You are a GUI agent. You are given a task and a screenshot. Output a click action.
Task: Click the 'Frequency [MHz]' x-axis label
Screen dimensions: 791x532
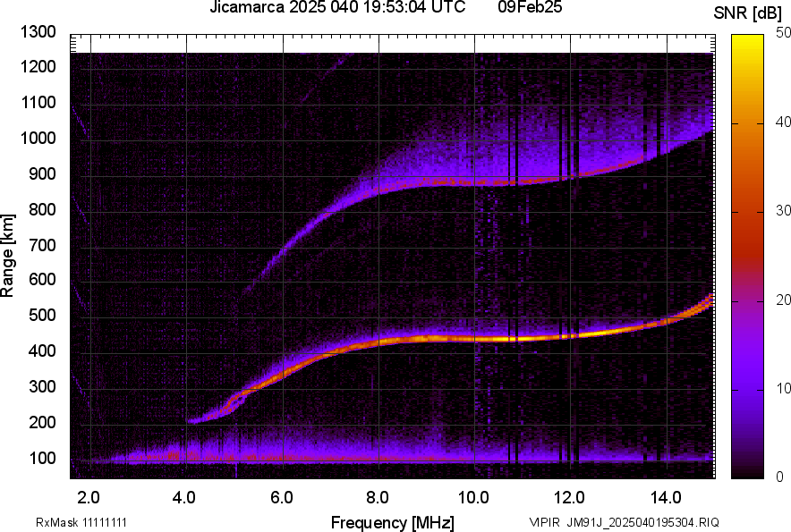click(x=392, y=522)
